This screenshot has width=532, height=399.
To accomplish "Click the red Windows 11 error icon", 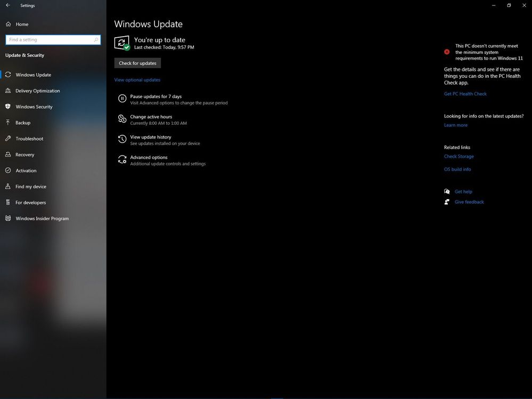I will pyautogui.click(x=447, y=52).
